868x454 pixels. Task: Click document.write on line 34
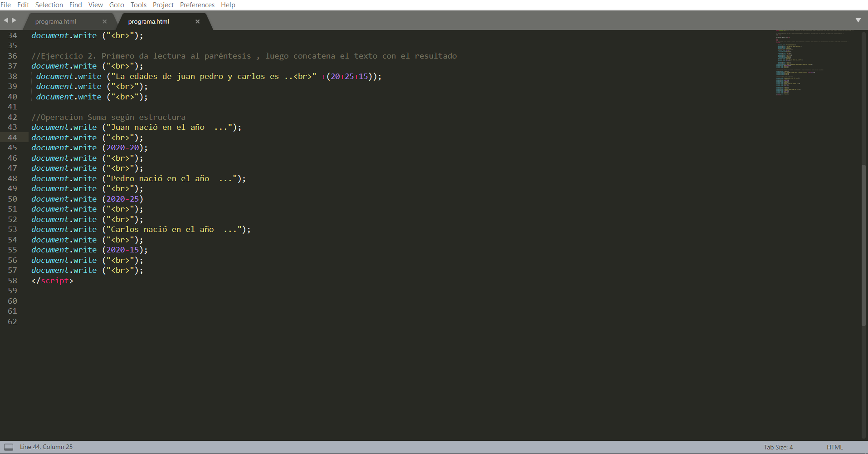[64, 35]
